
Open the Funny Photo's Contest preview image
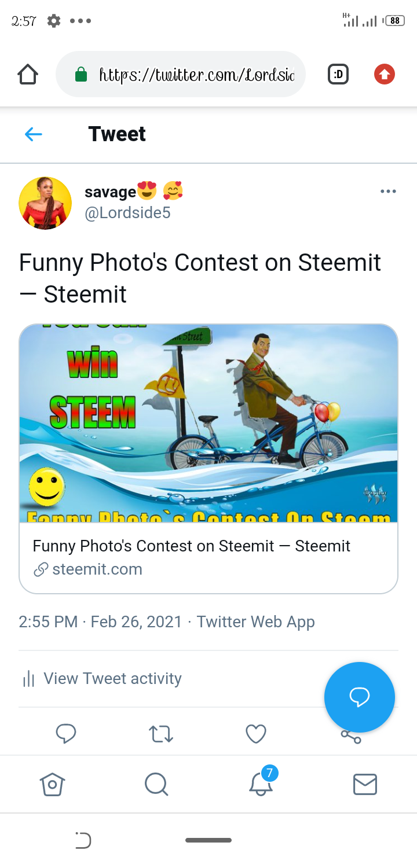tap(209, 424)
